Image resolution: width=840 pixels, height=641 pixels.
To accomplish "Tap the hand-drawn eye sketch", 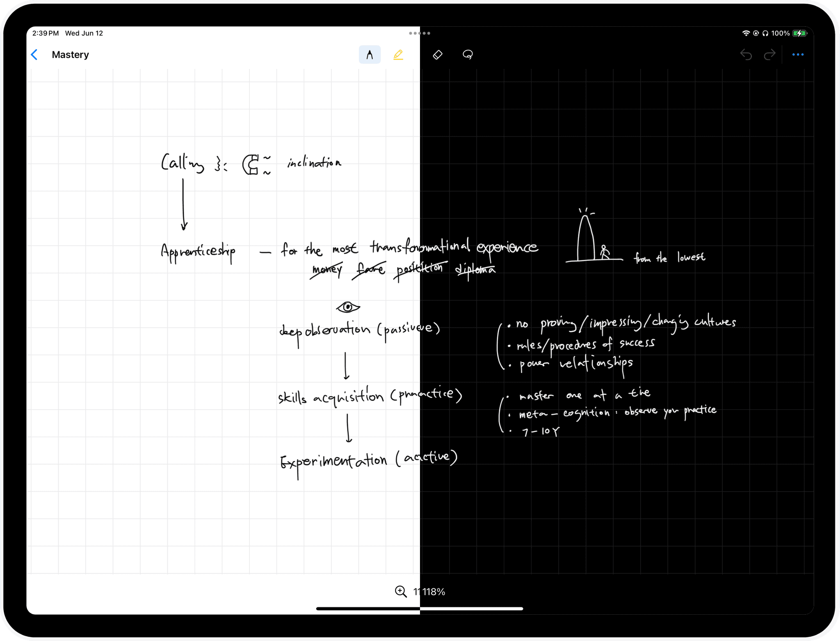I will click(348, 307).
